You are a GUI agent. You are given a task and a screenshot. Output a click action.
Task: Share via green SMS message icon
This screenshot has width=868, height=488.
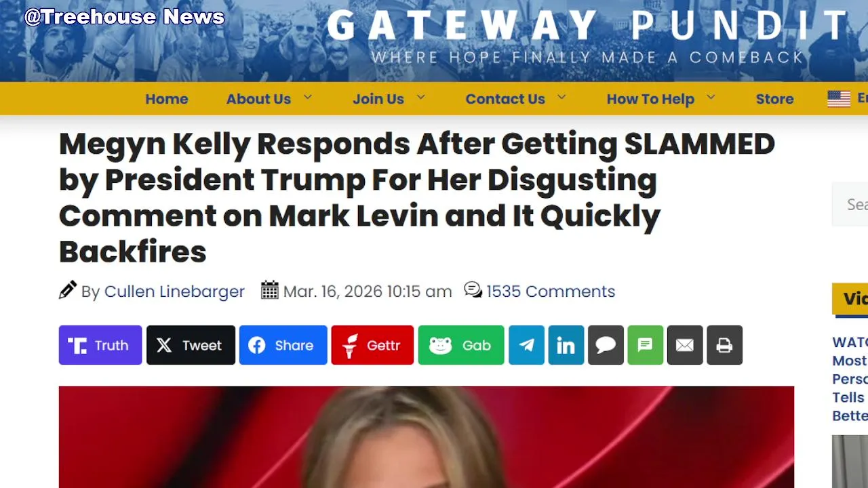646,345
